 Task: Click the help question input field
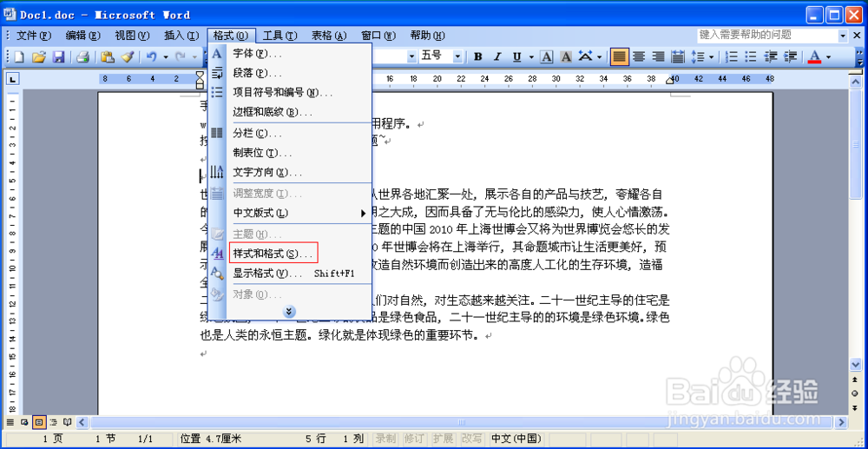pyautogui.click(x=767, y=36)
